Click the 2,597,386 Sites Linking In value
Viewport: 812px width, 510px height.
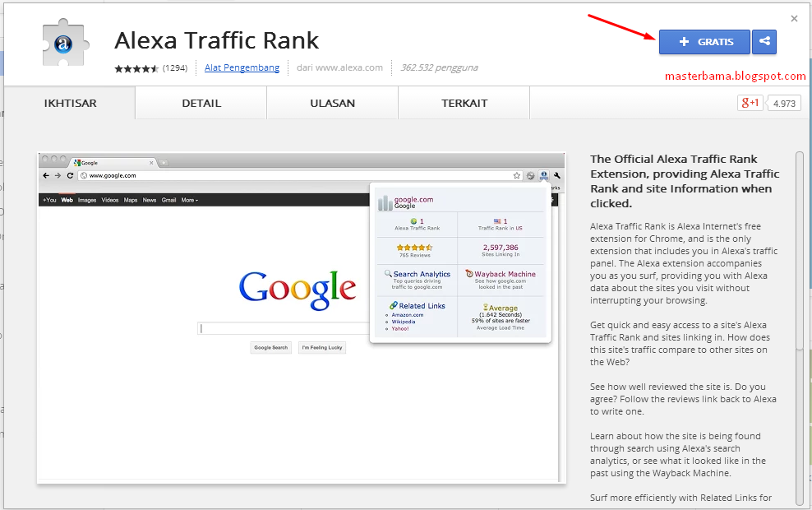[501, 248]
